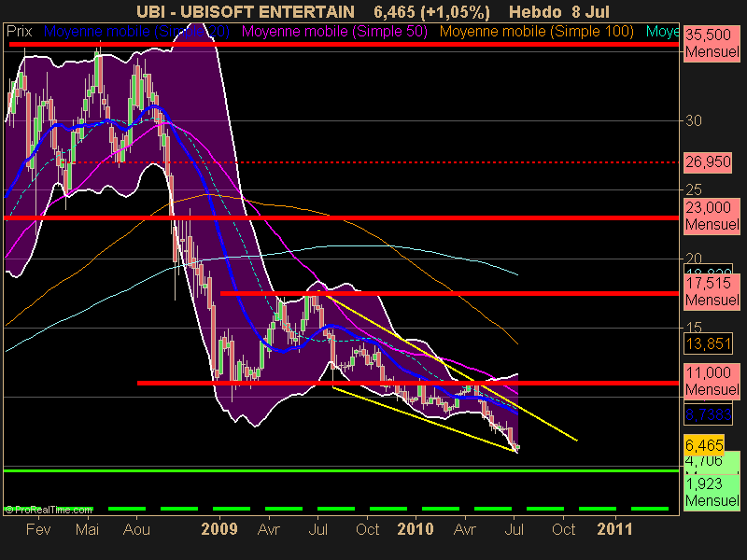Screen dimensions: 747x560
Task: Click the 30 tick on price axis
Action: click(x=694, y=121)
